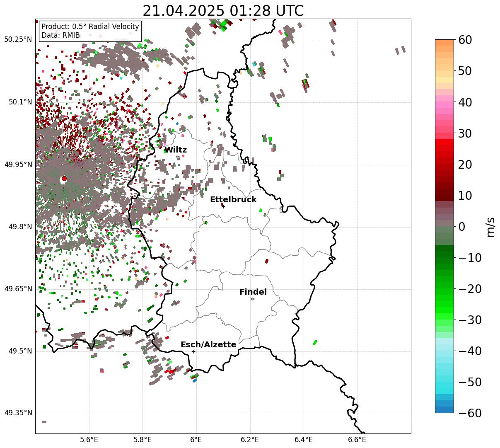500x448 pixels.
Task: Click the 10 tick label on colorbar
Action: (x=466, y=195)
